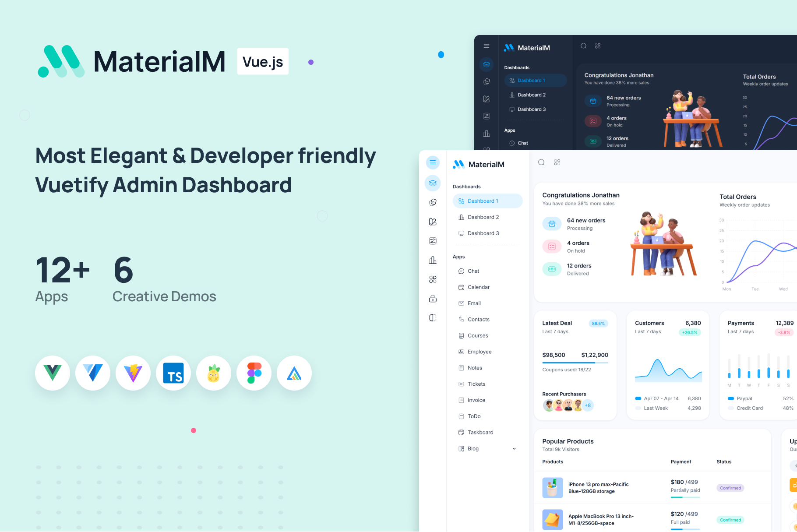Screen dimensions: 797x532
Task: Click the TypeScript logo icon
Action: click(173, 373)
